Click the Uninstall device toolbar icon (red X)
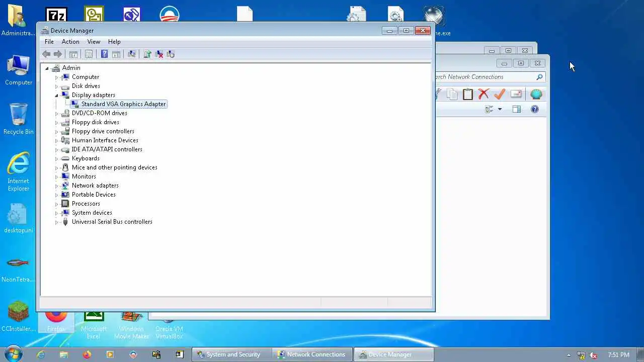The width and height of the screenshot is (644, 362). tap(159, 54)
